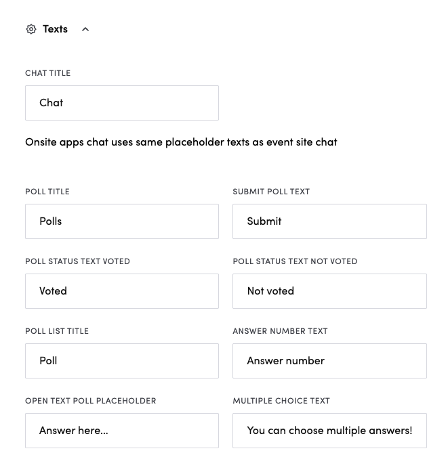Click the OPEN TEXT POLL PLACEHOLDER label
This screenshot has height=476, width=448.
(x=91, y=401)
